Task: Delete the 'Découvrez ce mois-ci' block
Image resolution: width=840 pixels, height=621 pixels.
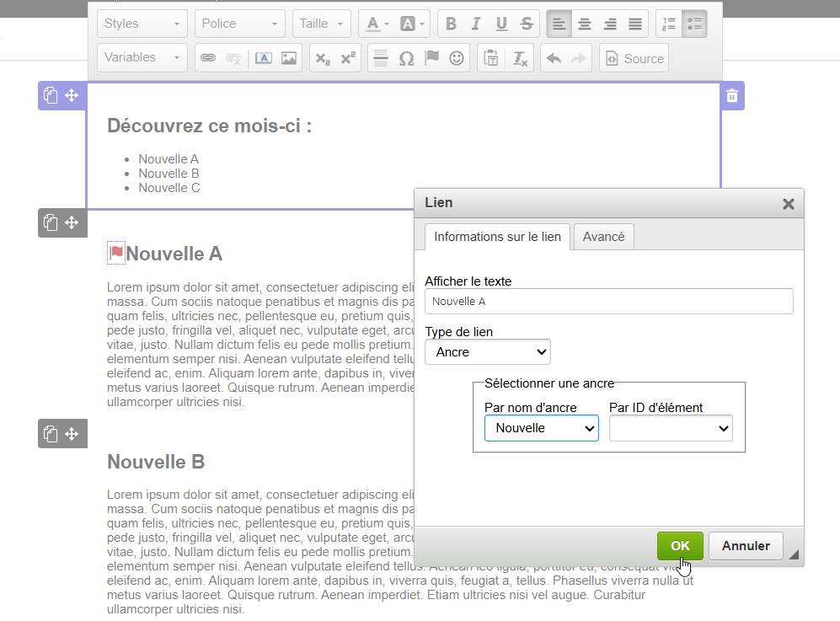Action: pos(731,95)
